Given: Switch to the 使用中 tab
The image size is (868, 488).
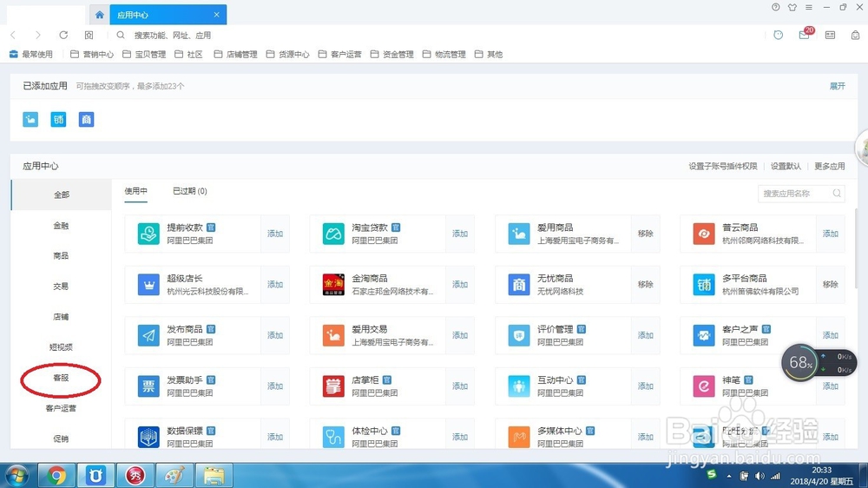Looking at the screenshot, I should pos(135,191).
